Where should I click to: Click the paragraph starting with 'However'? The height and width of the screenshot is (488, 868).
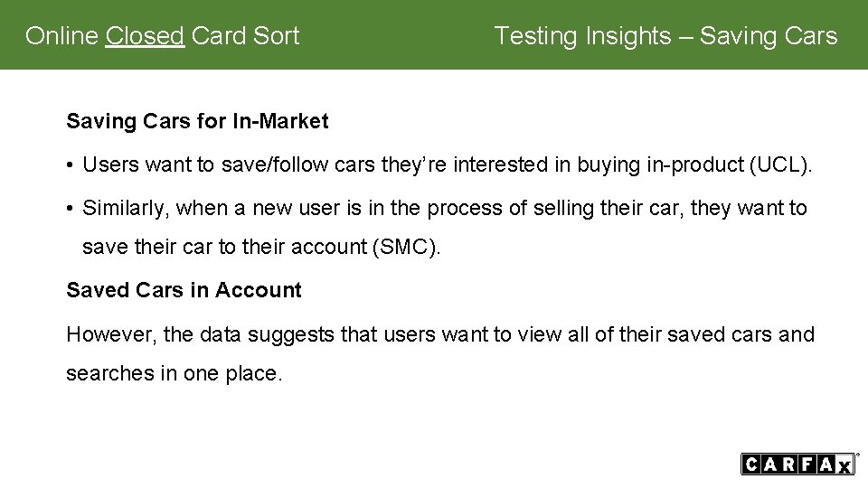coord(440,353)
